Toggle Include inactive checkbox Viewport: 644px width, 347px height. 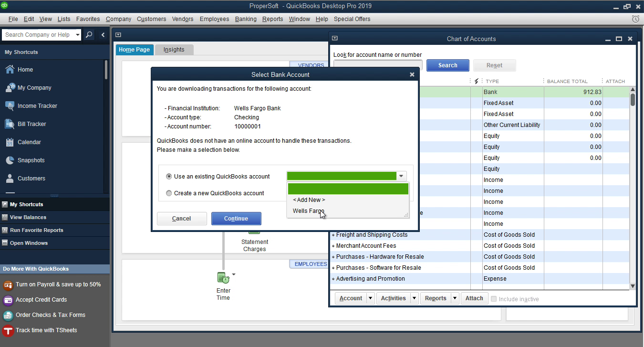tap(494, 299)
